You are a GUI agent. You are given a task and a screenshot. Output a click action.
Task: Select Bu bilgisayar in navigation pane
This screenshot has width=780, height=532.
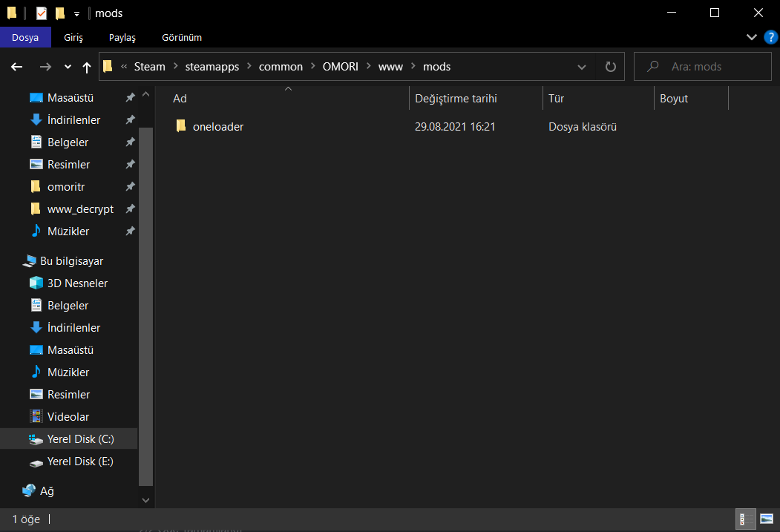pos(71,261)
